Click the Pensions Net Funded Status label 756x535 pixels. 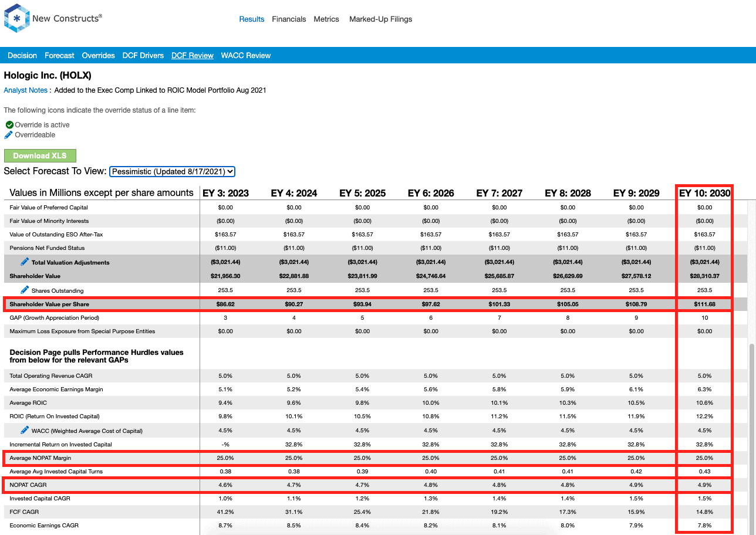(x=47, y=248)
